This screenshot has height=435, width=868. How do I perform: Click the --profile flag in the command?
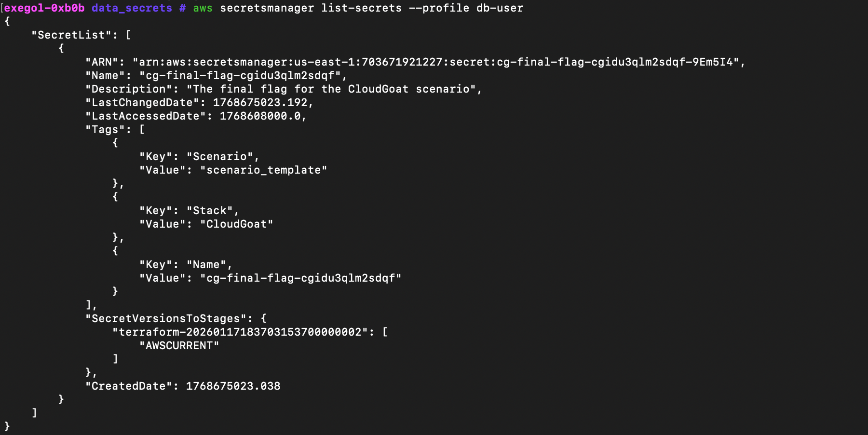439,8
